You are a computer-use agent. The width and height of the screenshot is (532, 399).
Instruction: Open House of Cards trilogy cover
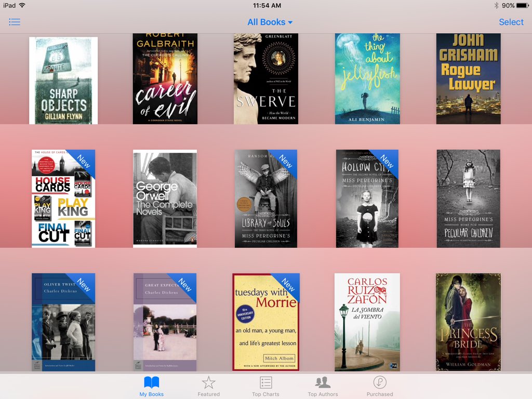click(x=63, y=198)
